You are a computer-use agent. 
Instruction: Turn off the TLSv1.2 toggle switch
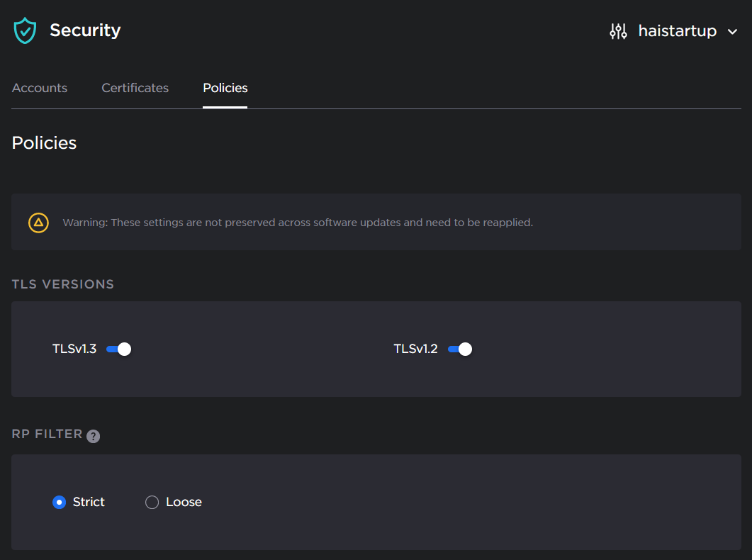click(460, 349)
